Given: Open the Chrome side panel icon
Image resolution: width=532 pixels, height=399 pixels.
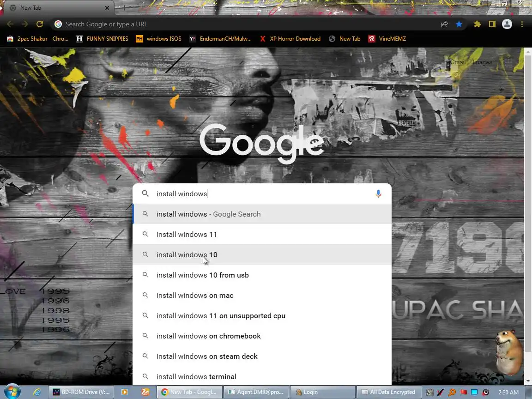Looking at the screenshot, I should click(492, 24).
